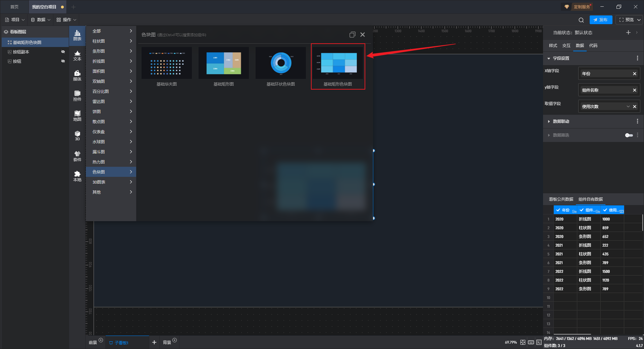Image resolution: width=644 pixels, height=349 pixels.
Task: Click the data cell with value 1500
Action: (x=612, y=271)
